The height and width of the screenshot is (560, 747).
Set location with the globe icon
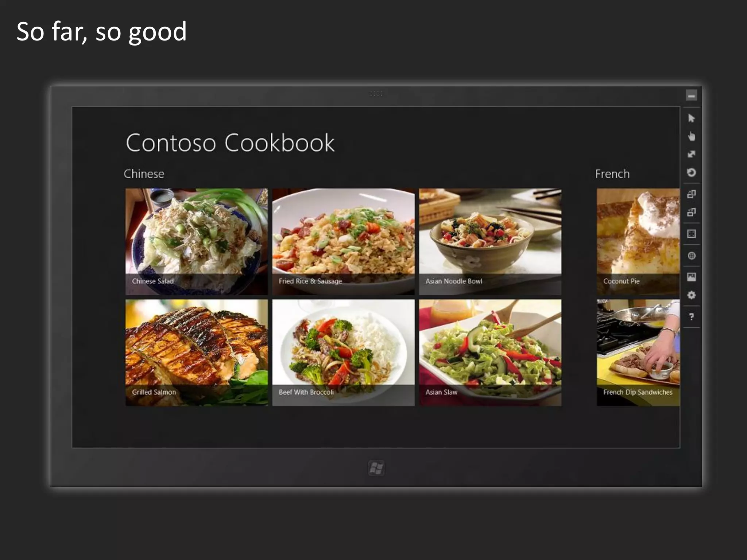pos(691,256)
